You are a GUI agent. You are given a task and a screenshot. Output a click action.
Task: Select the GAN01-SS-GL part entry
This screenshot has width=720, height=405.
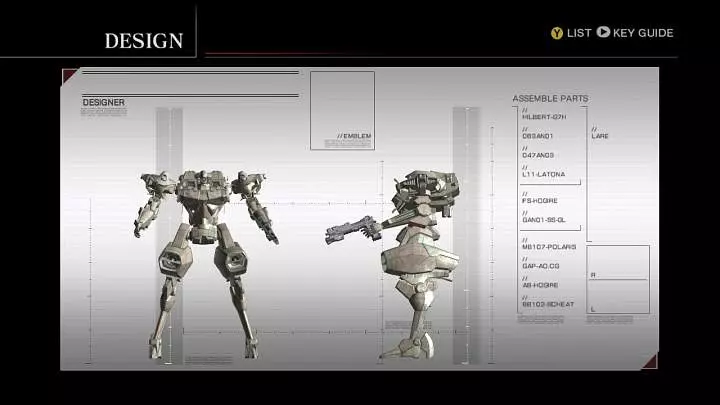tap(544, 220)
